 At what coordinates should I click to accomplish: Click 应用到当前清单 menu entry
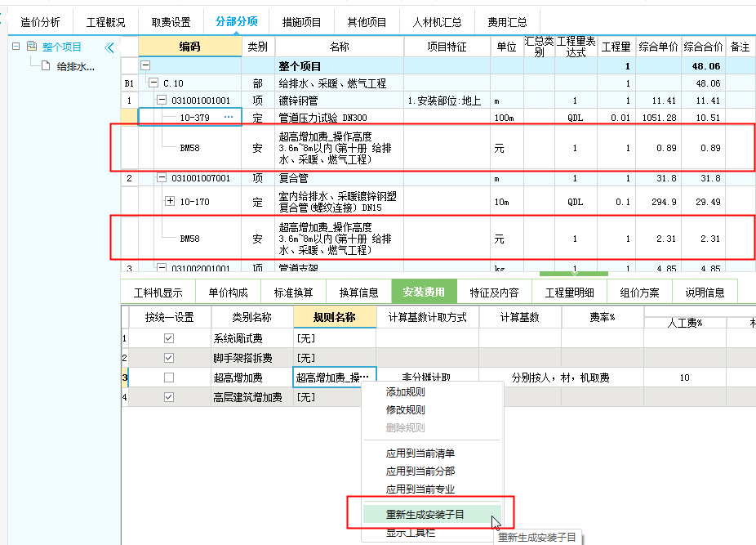coord(420,453)
